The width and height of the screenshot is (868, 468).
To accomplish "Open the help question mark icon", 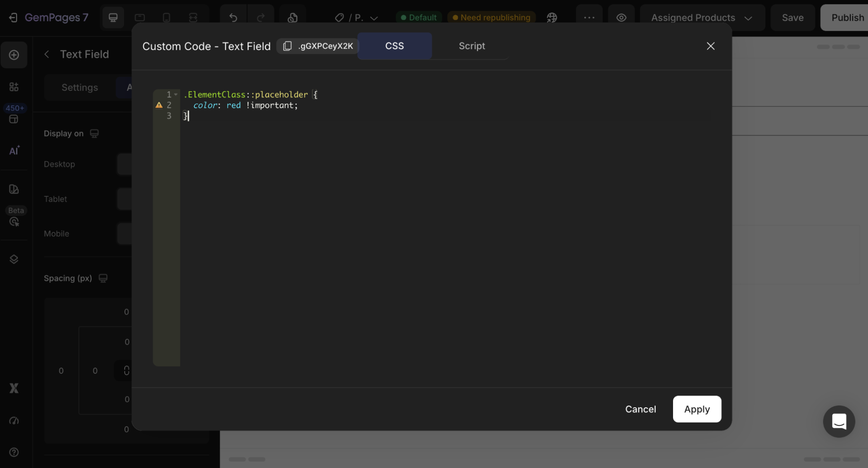I will pos(14,452).
